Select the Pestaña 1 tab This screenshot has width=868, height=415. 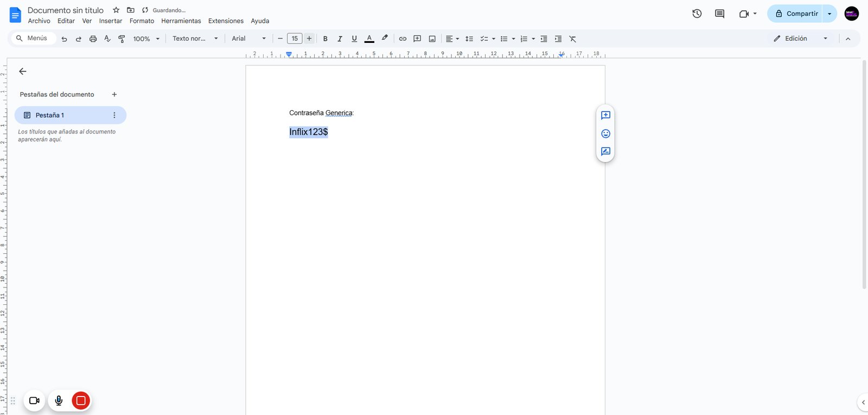pos(71,115)
